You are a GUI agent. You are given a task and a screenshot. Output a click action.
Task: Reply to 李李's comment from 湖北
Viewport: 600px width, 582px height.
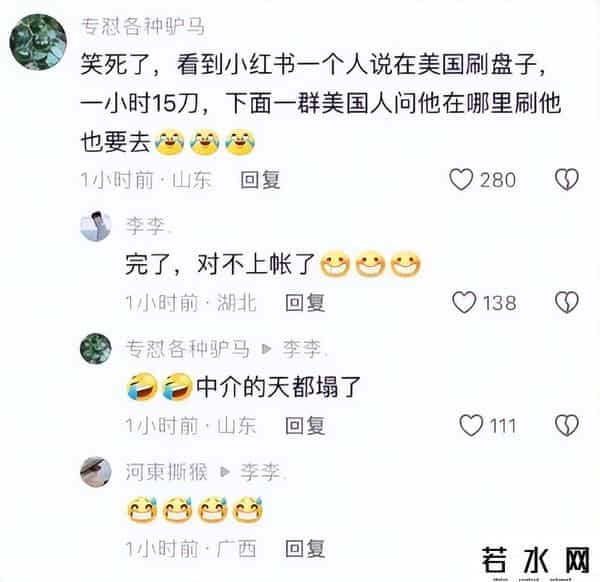[305, 303]
